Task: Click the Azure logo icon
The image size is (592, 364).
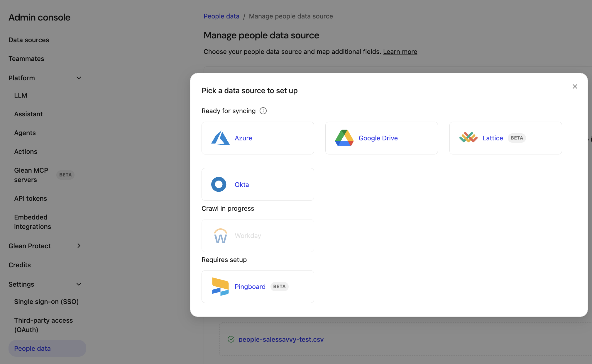Action: (220, 138)
